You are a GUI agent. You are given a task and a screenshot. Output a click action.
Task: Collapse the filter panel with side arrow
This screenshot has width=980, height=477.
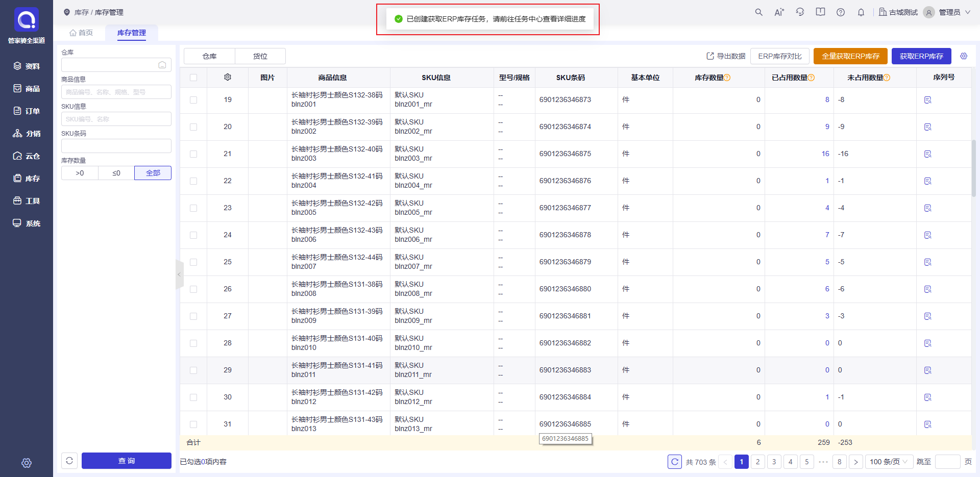(179, 274)
